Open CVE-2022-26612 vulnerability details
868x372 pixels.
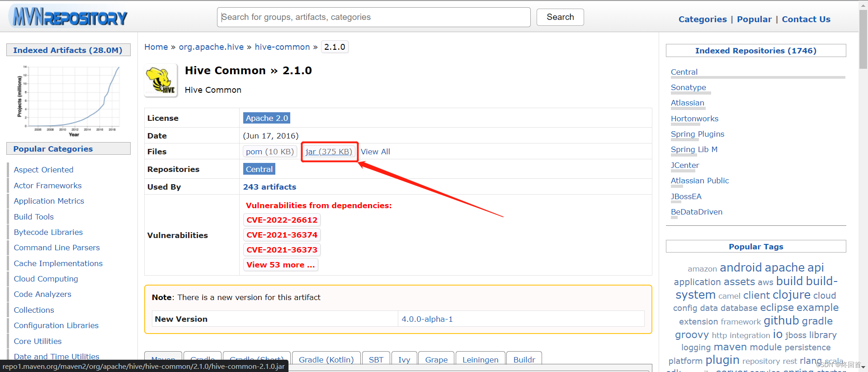click(x=282, y=220)
